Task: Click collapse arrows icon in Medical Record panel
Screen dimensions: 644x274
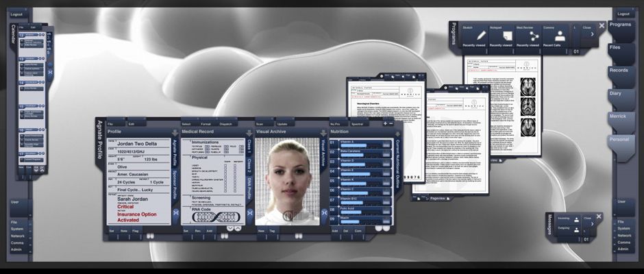Action: (250, 212)
